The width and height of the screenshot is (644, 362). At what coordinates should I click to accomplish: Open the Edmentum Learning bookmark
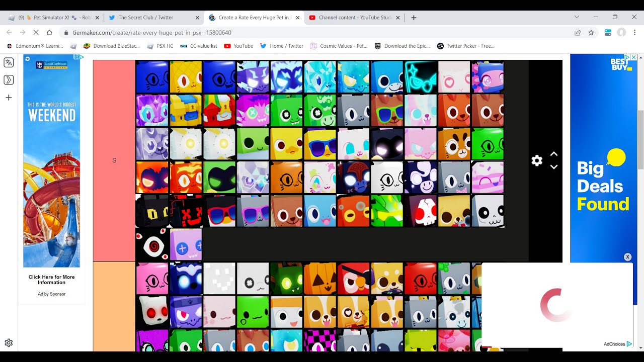click(x=34, y=46)
